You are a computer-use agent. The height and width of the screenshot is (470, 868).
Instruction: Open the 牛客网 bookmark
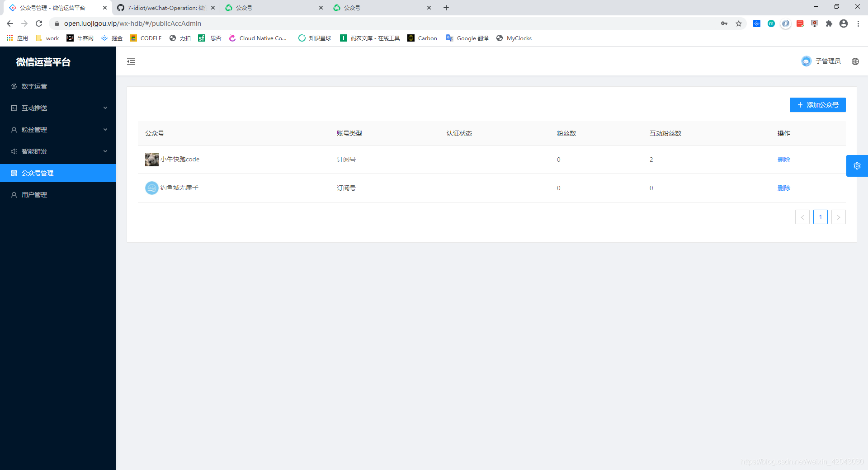coord(80,38)
